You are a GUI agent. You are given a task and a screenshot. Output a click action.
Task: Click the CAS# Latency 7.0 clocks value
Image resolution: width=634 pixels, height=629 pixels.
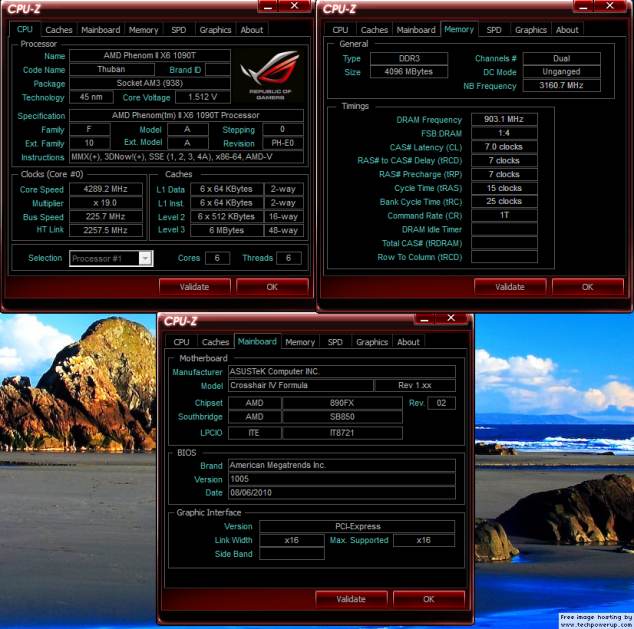(504, 147)
